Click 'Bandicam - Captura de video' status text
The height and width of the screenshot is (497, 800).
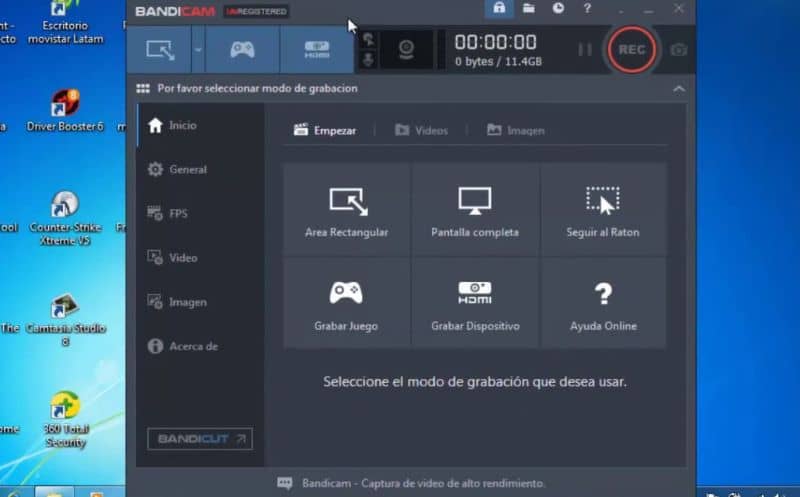click(423, 483)
